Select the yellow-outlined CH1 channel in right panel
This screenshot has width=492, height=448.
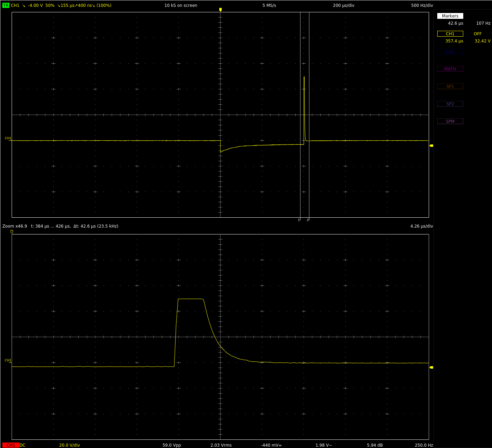(450, 34)
